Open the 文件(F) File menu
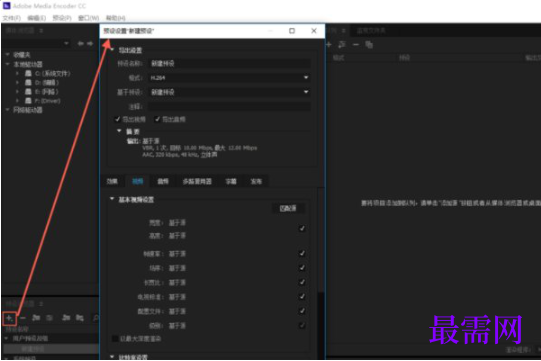Image resolution: width=541 pixels, height=361 pixels. click(12, 18)
